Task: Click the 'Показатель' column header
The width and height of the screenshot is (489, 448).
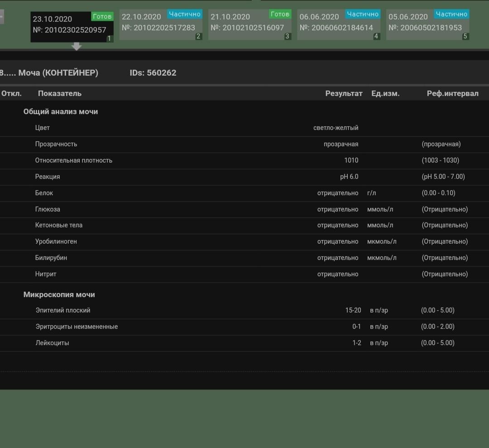Action: (60, 93)
